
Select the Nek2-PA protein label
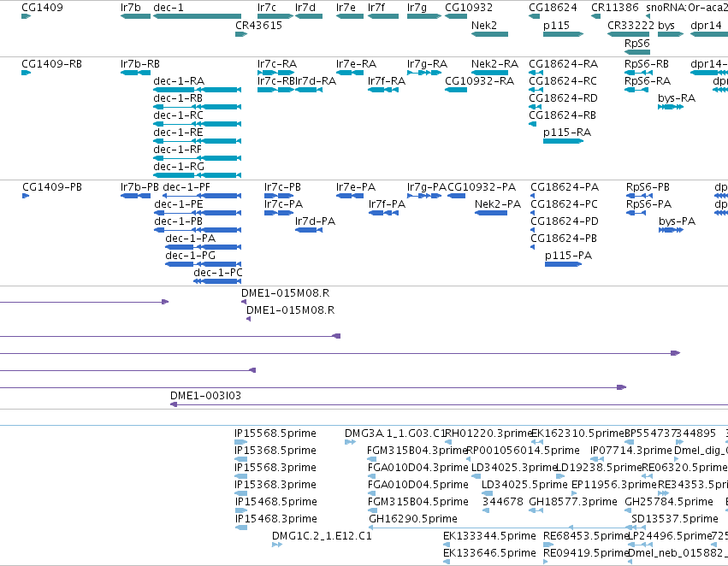(498, 204)
